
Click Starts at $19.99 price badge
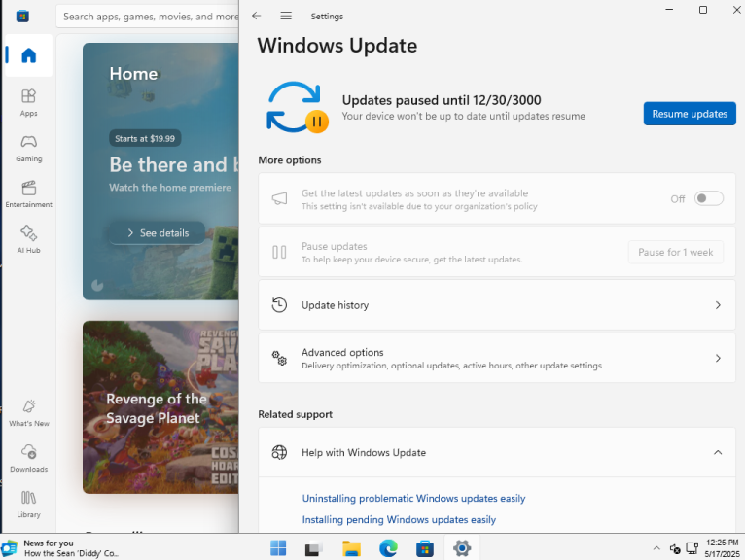point(145,138)
